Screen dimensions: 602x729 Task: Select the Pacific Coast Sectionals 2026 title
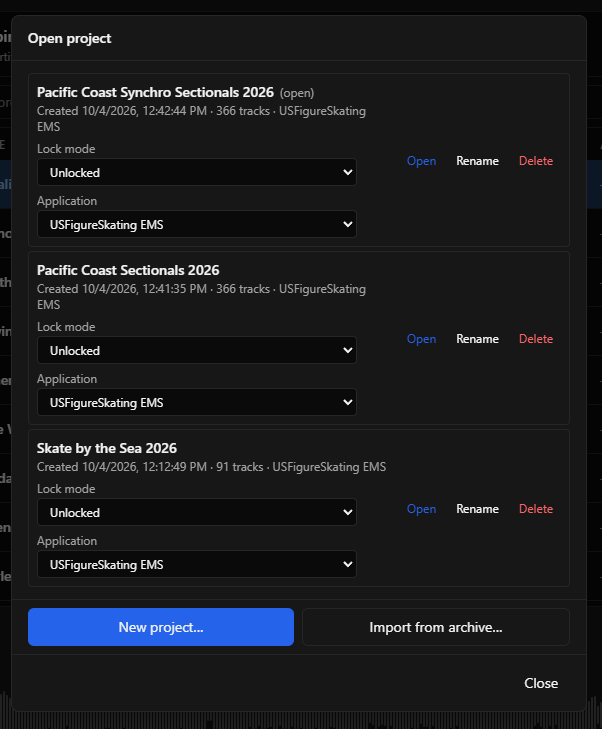point(128,271)
